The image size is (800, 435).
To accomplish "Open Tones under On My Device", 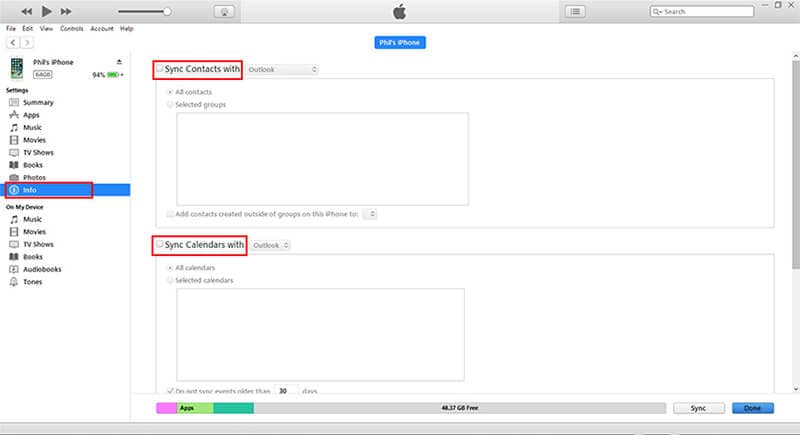I will [32, 282].
